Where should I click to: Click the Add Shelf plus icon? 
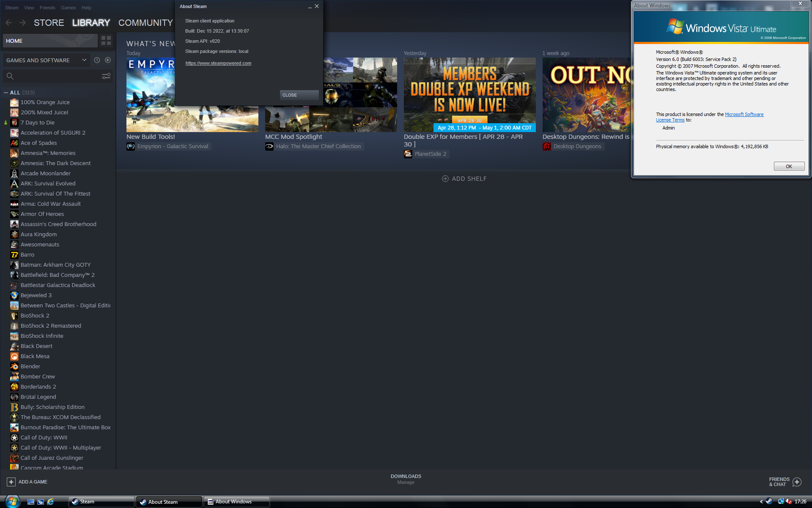point(445,179)
